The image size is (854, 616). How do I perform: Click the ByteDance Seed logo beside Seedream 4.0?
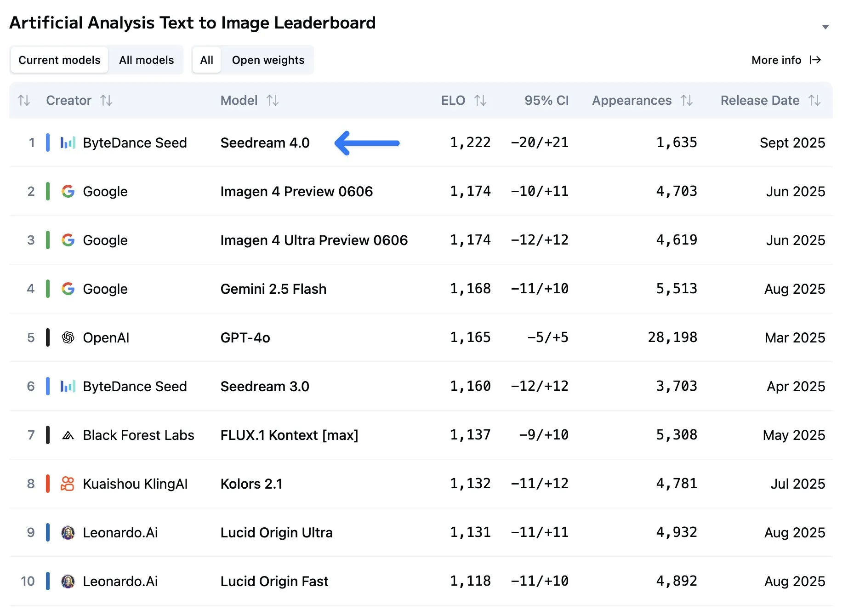pyautogui.click(x=67, y=143)
